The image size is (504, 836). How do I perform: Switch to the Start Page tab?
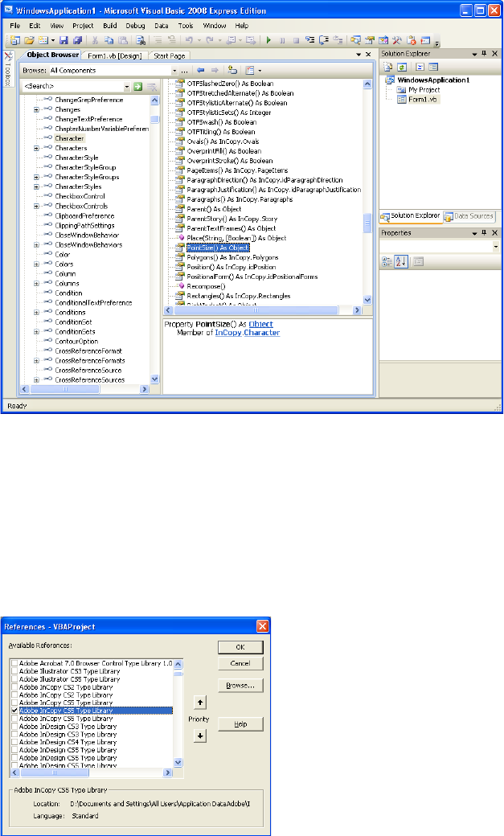(x=170, y=55)
